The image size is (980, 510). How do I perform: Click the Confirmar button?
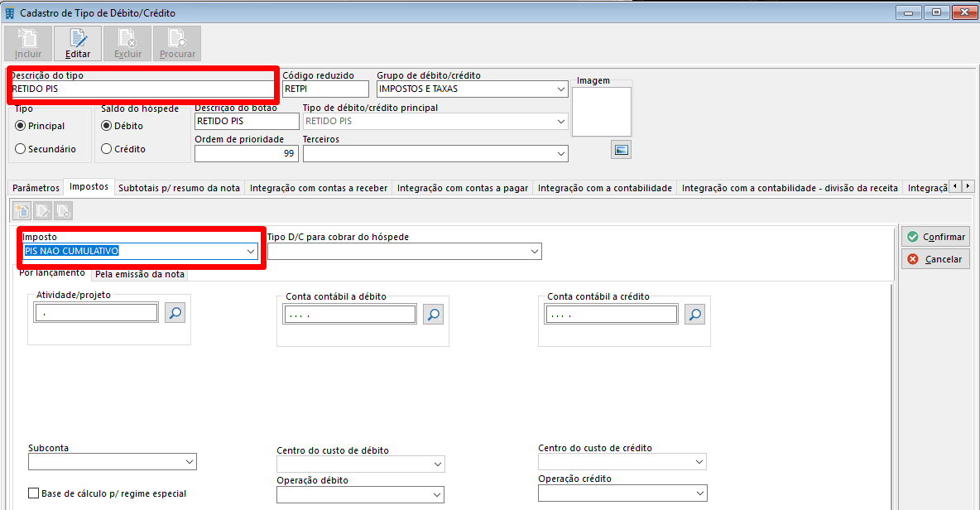[935, 237]
